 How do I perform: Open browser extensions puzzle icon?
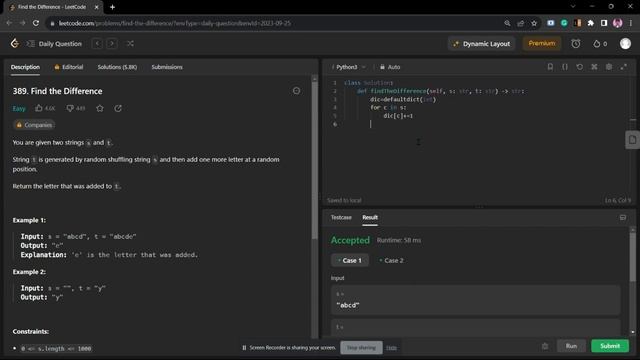click(591, 23)
